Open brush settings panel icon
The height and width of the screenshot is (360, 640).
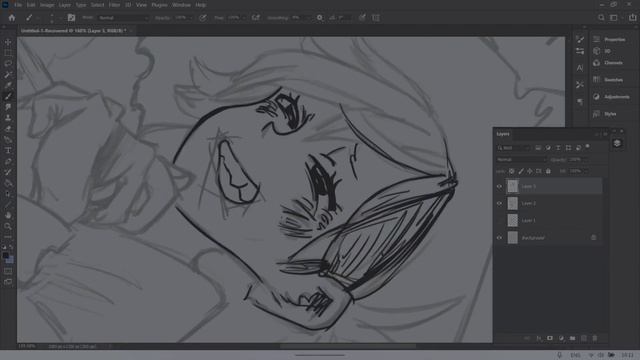click(71, 18)
